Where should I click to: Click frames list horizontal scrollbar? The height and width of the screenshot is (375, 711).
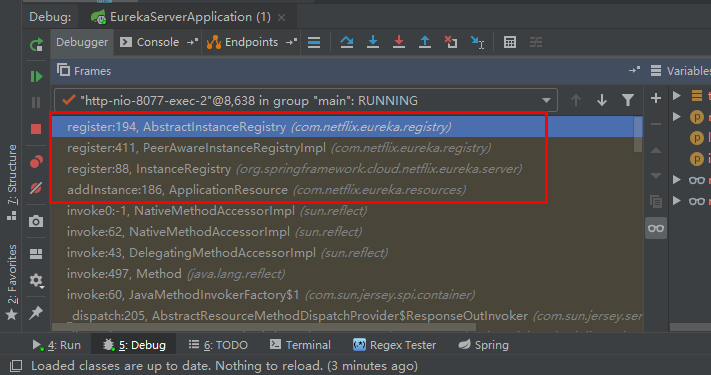(264, 327)
